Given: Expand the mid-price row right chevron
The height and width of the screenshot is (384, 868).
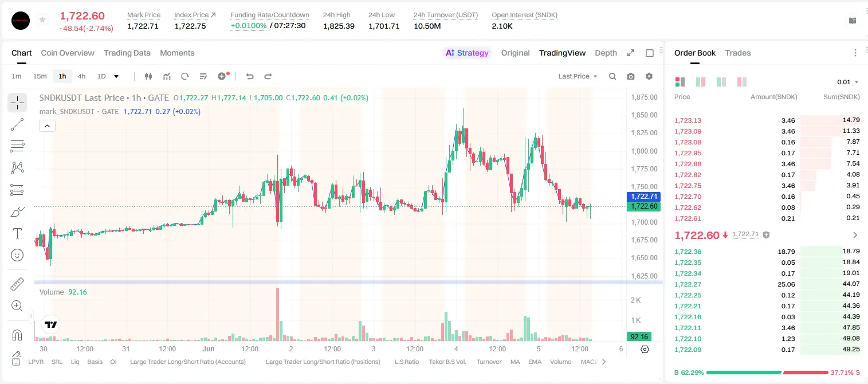Looking at the screenshot, I should coord(855,235).
